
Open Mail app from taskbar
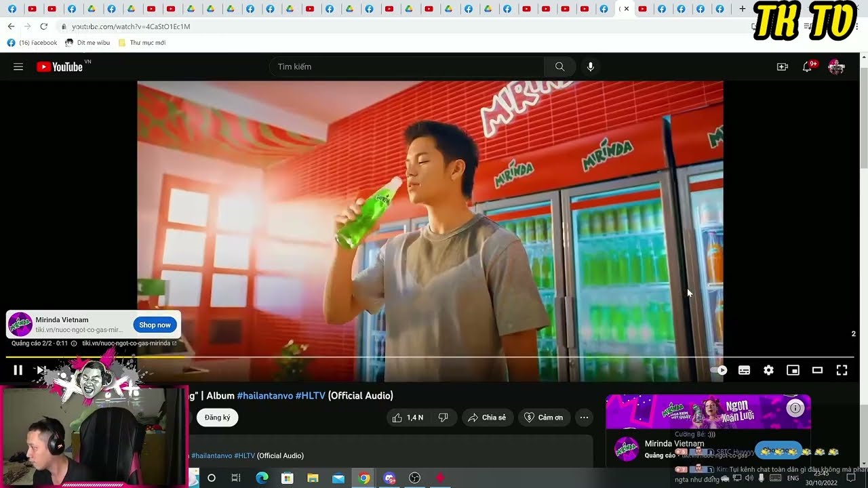(x=338, y=478)
